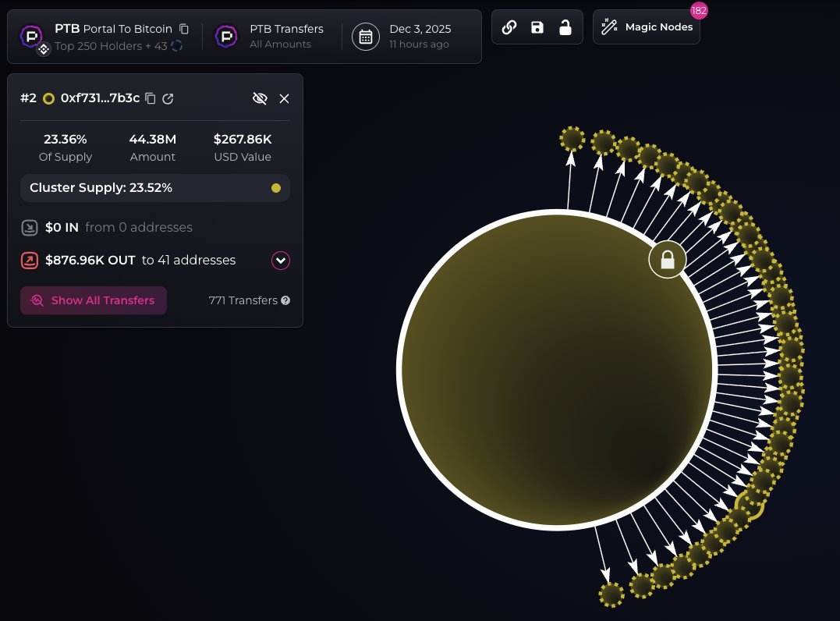The width and height of the screenshot is (840, 621).
Task: Click the 44.38M Amount value
Action: tap(153, 140)
